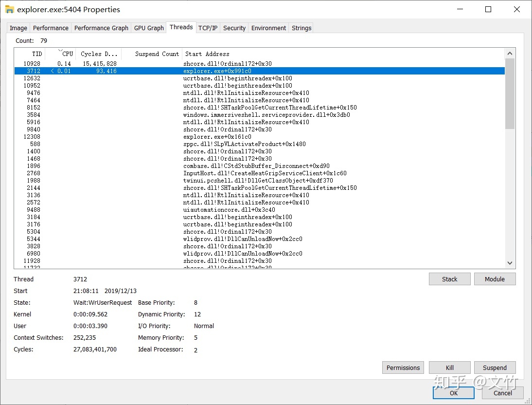This screenshot has width=532, height=405.
Task: Open thread Permissions
Action: point(403,368)
